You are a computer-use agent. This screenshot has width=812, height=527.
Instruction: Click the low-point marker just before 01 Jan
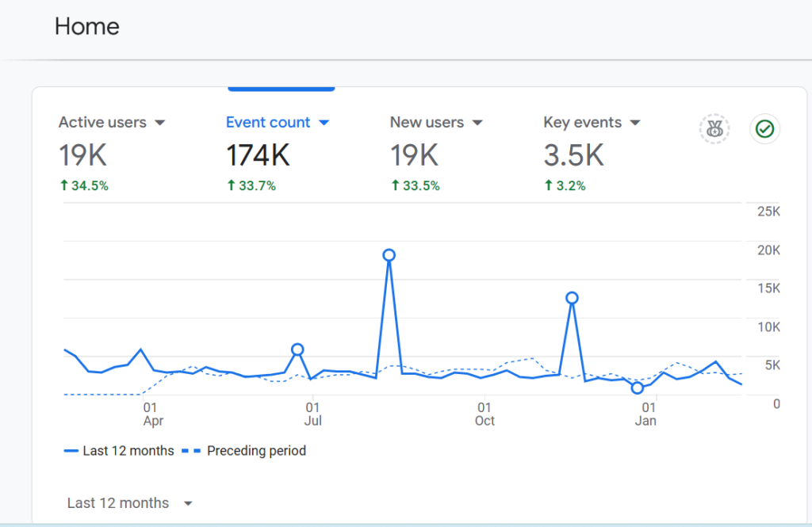638,388
